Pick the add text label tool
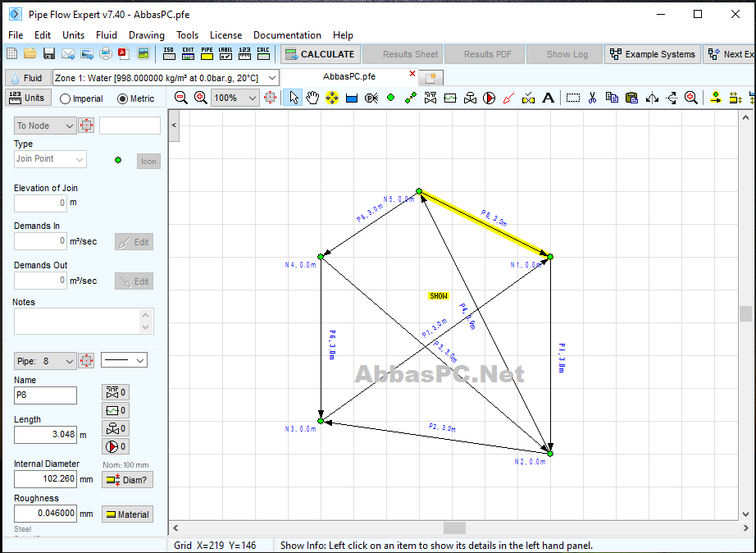The image size is (756, 553). [549, 98]
